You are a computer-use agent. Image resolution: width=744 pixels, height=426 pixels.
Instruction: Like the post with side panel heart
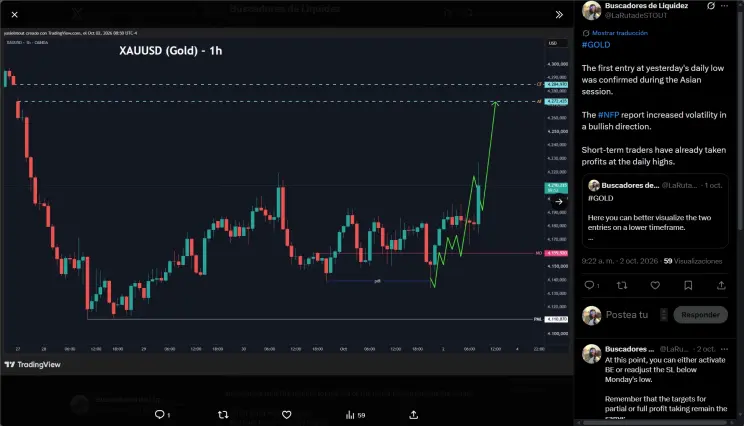pos(655,285)
